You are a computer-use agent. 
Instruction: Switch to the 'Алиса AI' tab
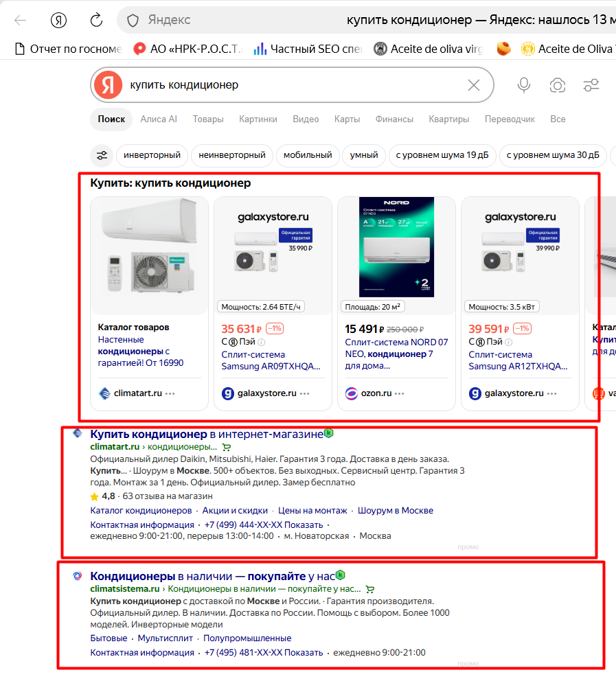[159, 119]
